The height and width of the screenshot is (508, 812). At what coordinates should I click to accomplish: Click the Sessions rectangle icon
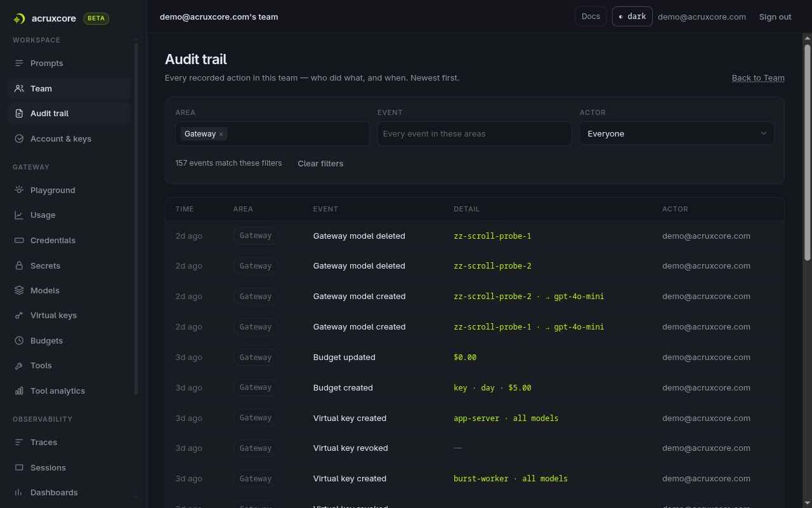pyautogui.click(x=19, y=468)
